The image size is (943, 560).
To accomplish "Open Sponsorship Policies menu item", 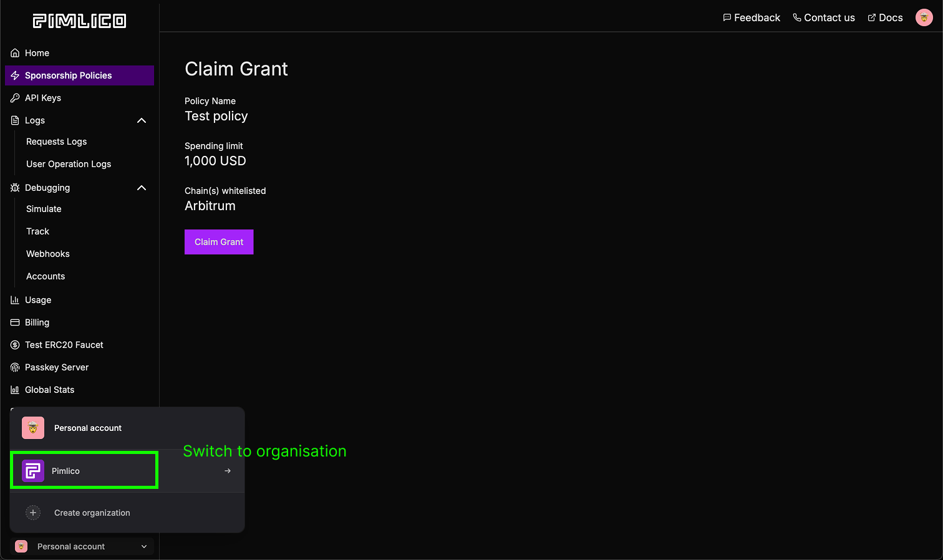I will [79, 75].
